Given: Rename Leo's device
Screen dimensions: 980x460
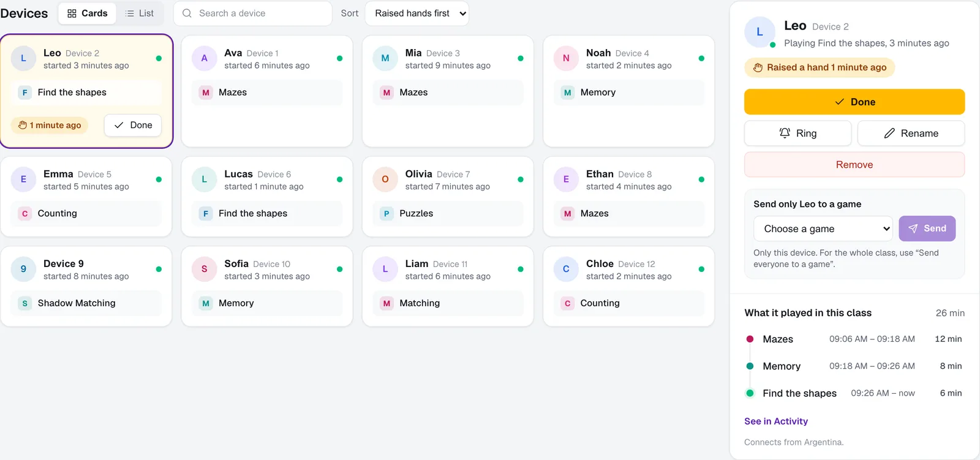Looking at the screenshot, I should (x=911, y=134).
